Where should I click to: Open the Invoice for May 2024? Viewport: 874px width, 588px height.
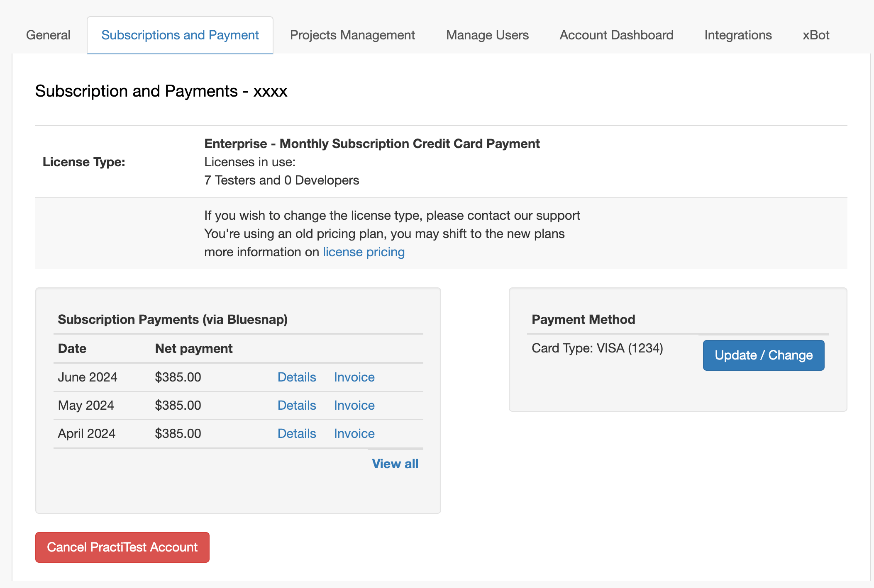(x=354, y=405)
